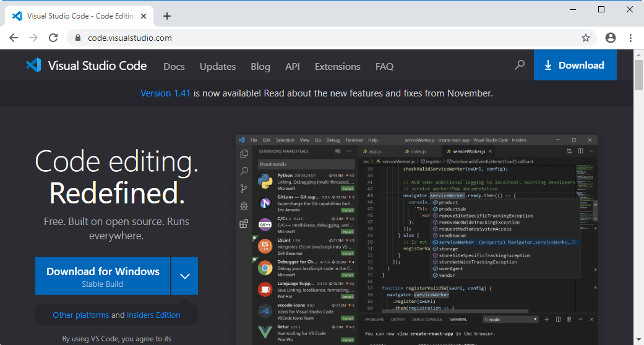This screenshot has height=345, width=644.
Task: Select the serviceWorker.js editor tab in the screenshot
Action: (x=470, y=151)
